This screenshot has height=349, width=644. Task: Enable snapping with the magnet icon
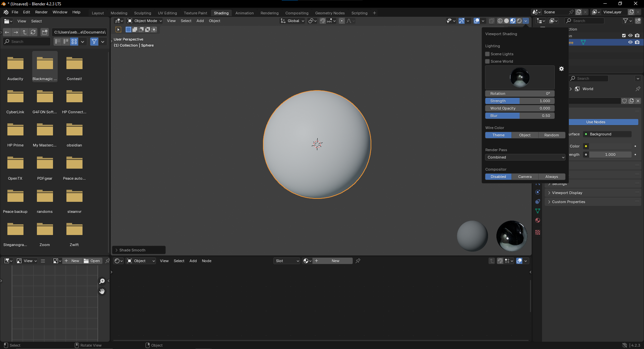coord(322,21)
